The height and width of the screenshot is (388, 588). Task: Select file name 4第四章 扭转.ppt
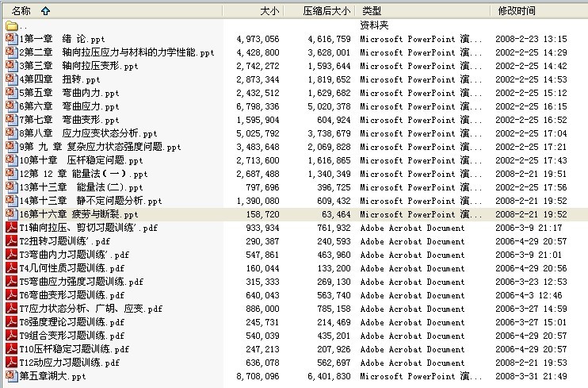(60, 79)
